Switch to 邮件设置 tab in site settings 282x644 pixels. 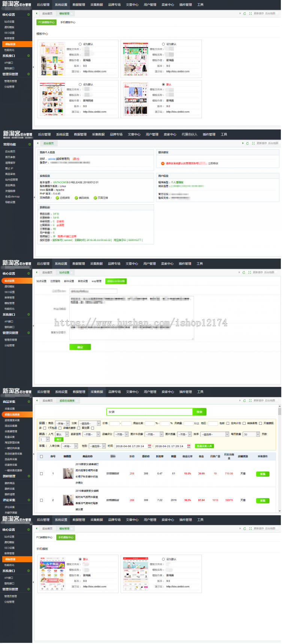tap(69, 281)
